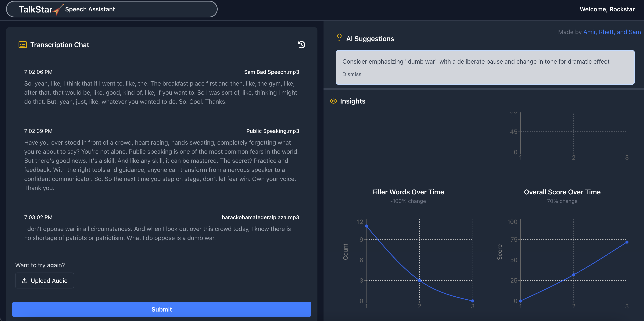Select the Public Speaking.mp3 filename
Image resolution: width=644 pixels, height=321 pixels.
pos(273,131)
